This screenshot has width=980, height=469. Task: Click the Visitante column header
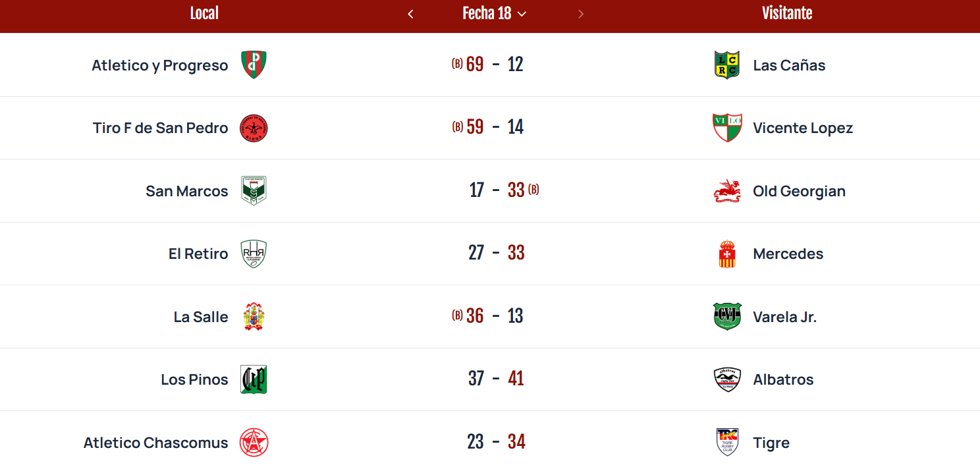point(787,13)
